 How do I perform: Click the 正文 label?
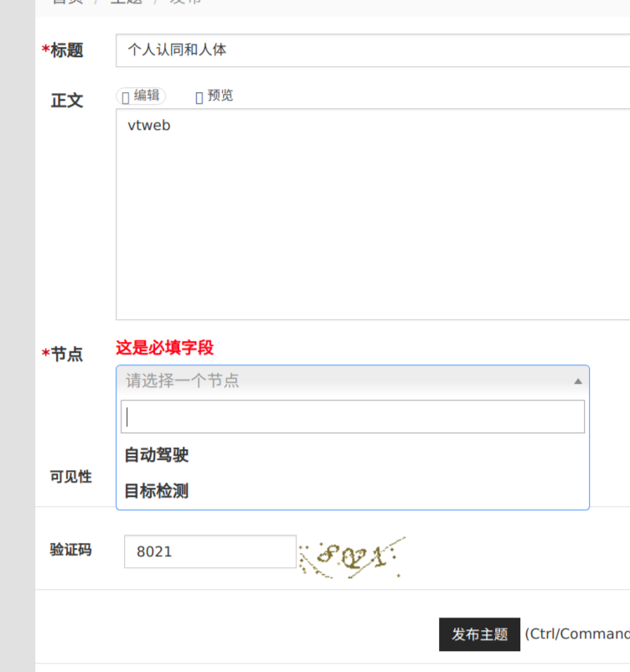tap(67, 101)
